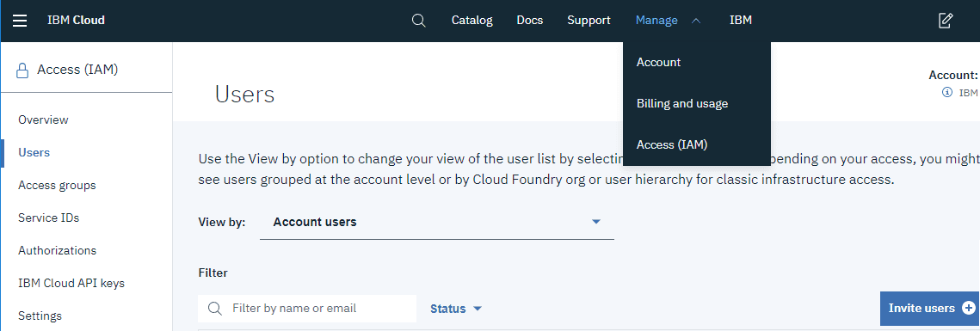Open the Support menu
This screenshot has height=331, width=980.
pyautogui.click(x=589, y=21)
